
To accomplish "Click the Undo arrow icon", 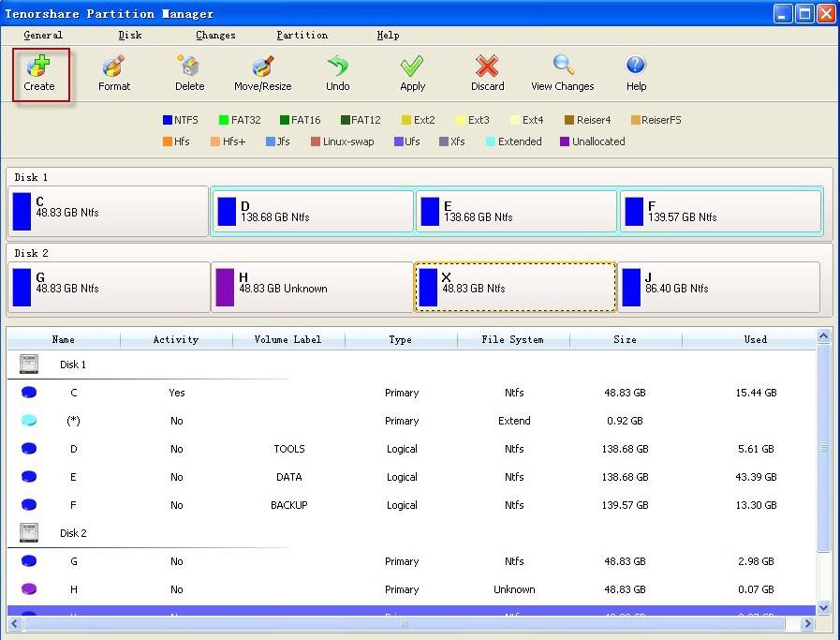I will (337, 66).
